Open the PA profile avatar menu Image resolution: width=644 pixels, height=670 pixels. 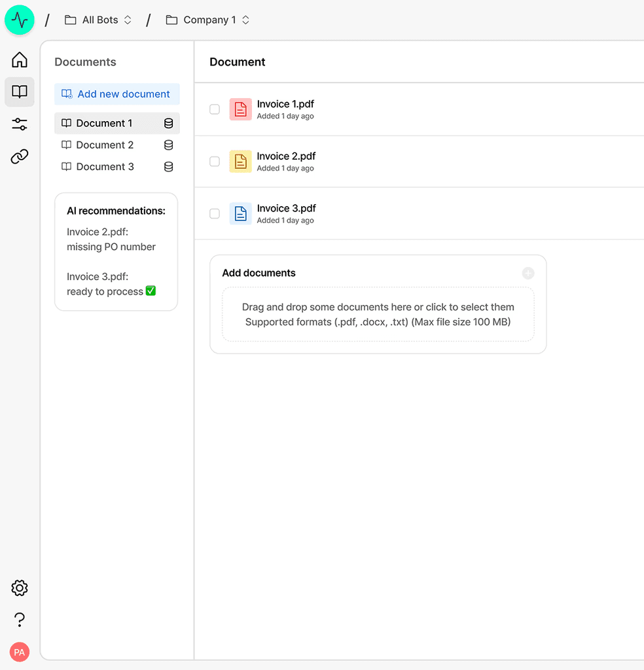pyautogui.click(x=19, y=652)
